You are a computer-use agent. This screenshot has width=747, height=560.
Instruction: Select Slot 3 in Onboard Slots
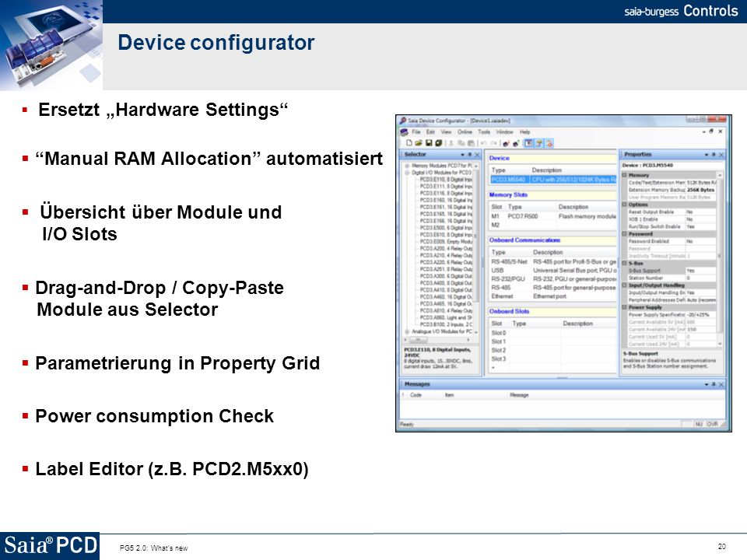pyautogui.click(x=552, y=359)
